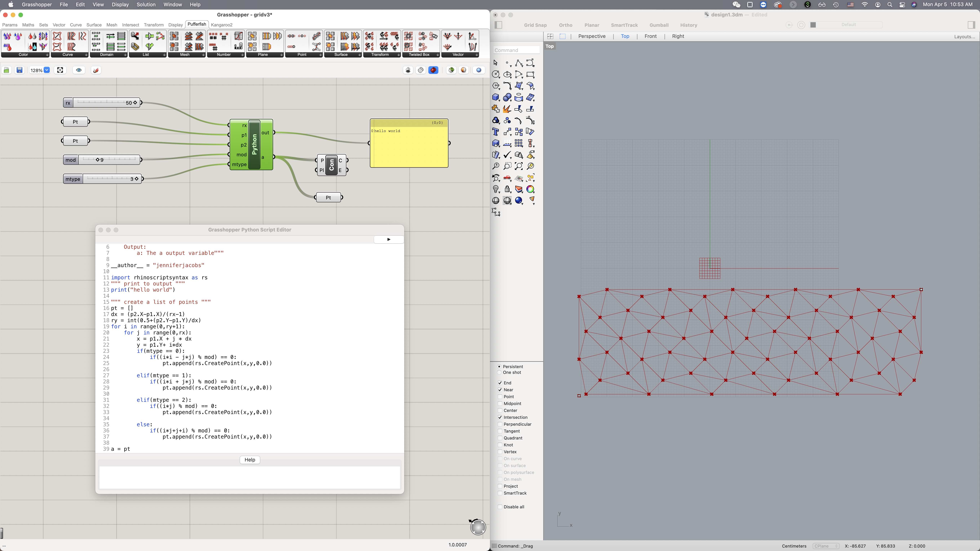Click the Zoom Extents icon in Grasshopper toolbar

pyautogui.click(x=60, y=70)
